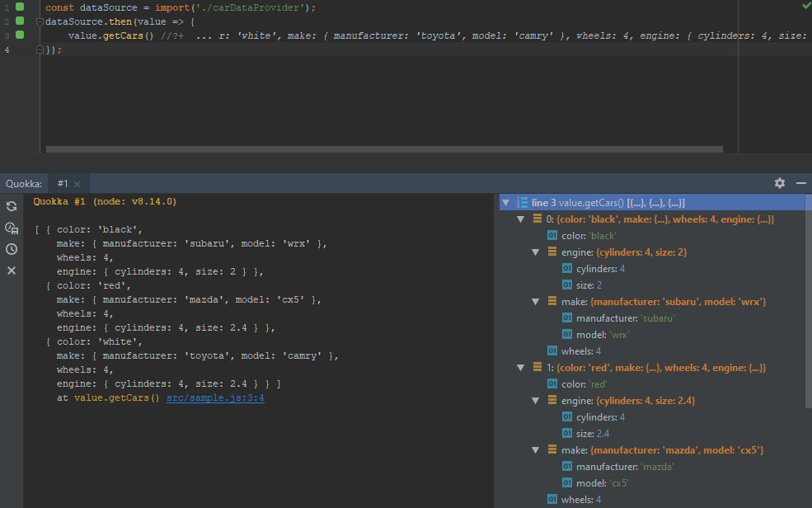The image size is (812, 508).
Task: Close the #1 Quokka tab
Action: coord(77,184)
